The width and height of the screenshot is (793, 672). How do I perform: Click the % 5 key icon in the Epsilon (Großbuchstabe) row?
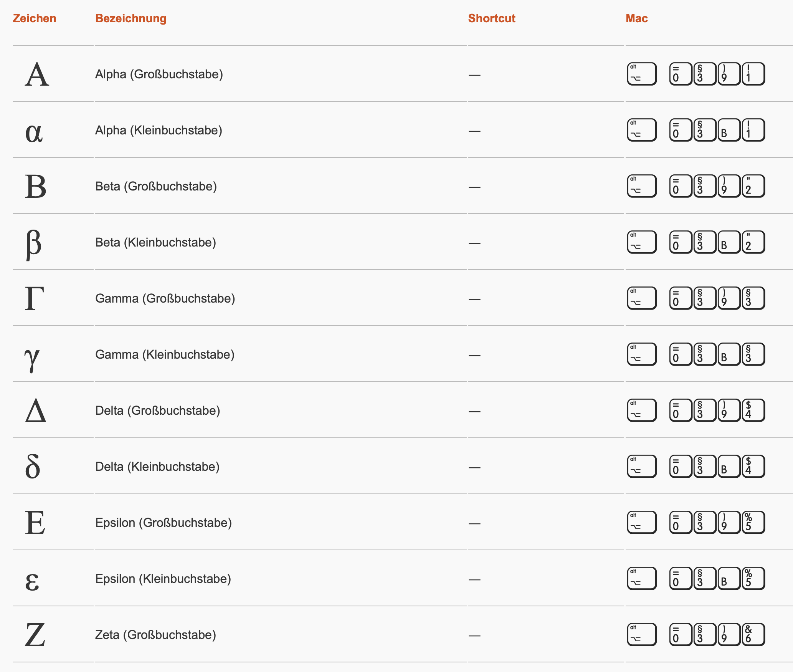pyautogui.click(x=753, y=523)
